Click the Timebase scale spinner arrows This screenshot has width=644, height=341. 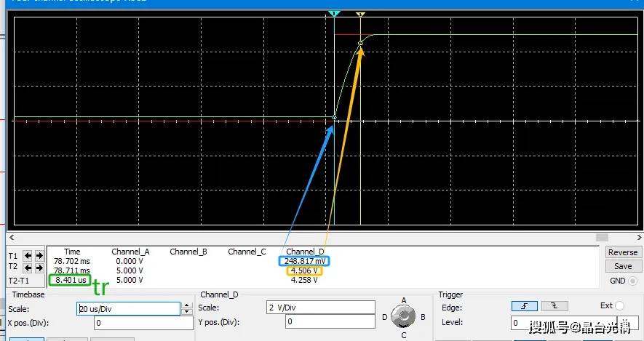186,309
